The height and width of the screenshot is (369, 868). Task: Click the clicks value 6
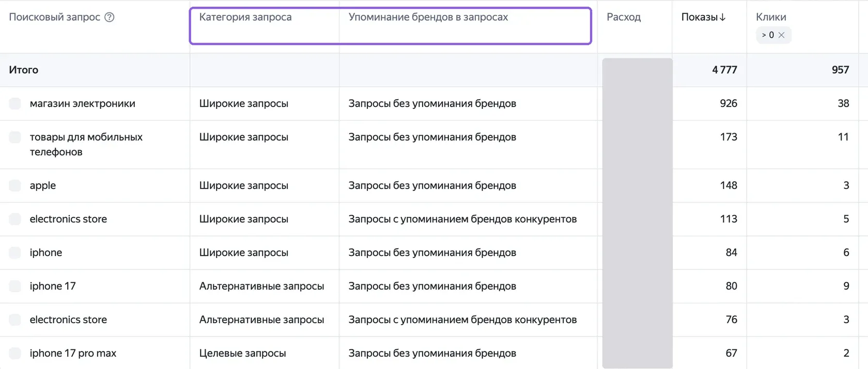click(846, 252)
